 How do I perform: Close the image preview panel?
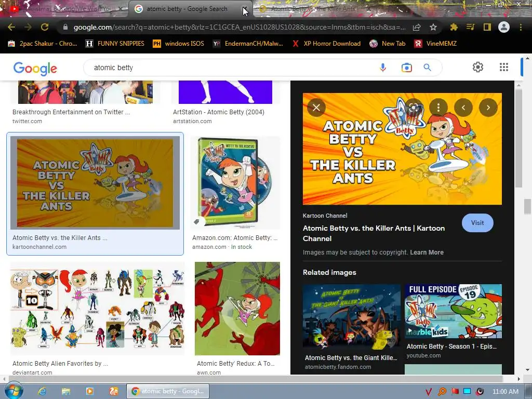[x=316, y=108]
